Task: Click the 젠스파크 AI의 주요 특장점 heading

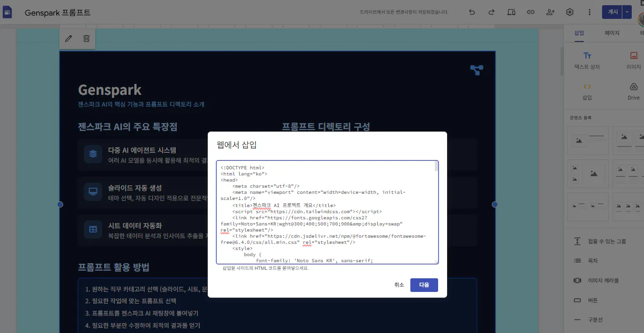Action: point(128,126)
